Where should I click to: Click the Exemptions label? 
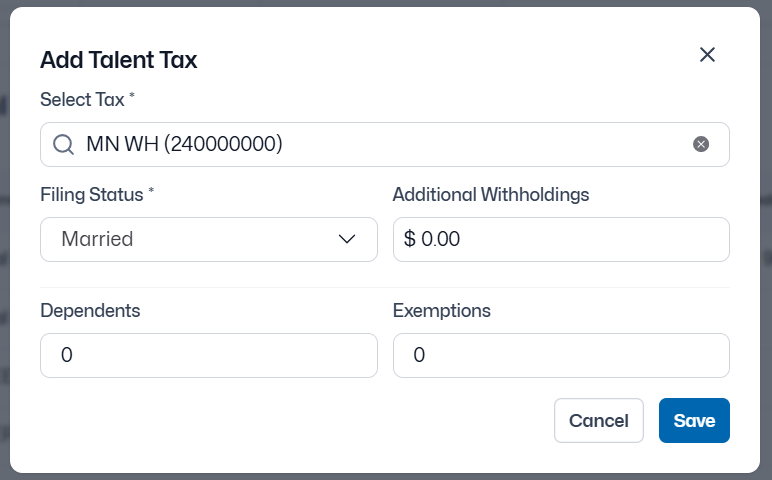tap(442, 310)
